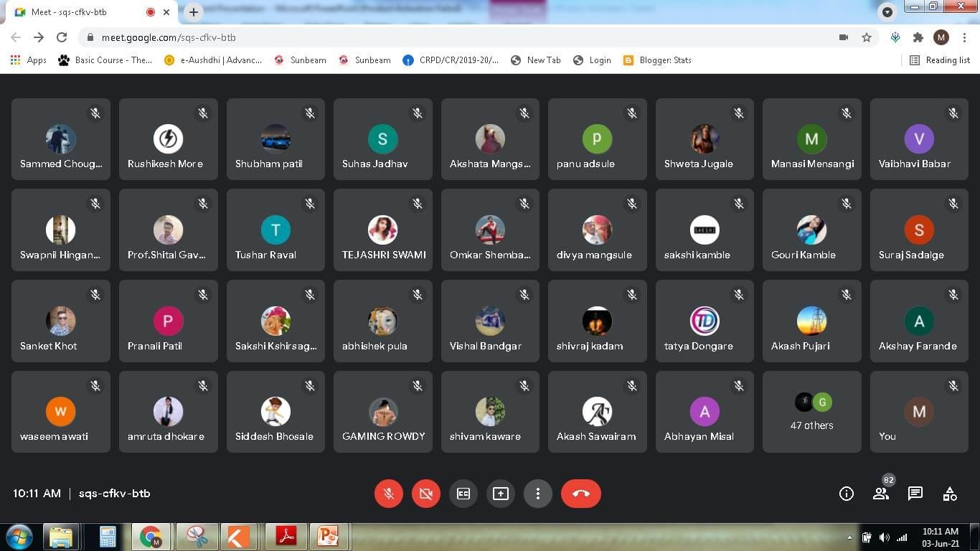Open the Chrome tab search dropdown arrow

click(x=887, y=12)
